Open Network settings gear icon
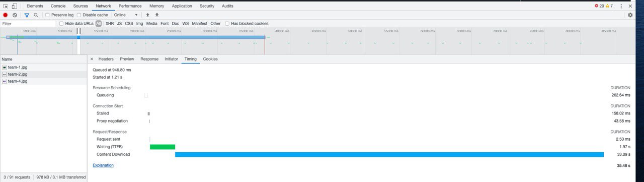 [630, 15]
